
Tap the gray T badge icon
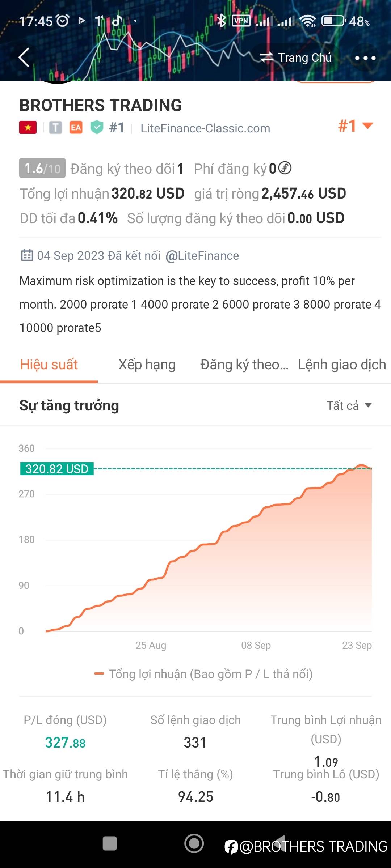coord(55,127)
